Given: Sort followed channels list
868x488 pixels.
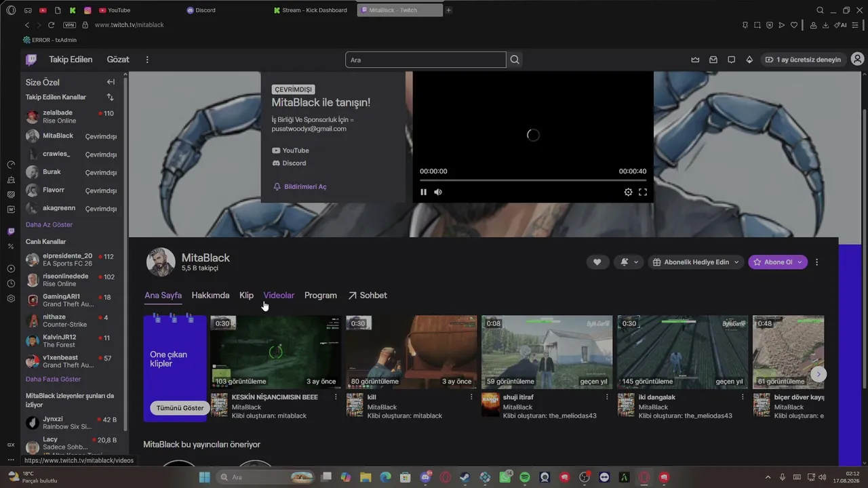Looking at the screenshot, I should (111, 98).
